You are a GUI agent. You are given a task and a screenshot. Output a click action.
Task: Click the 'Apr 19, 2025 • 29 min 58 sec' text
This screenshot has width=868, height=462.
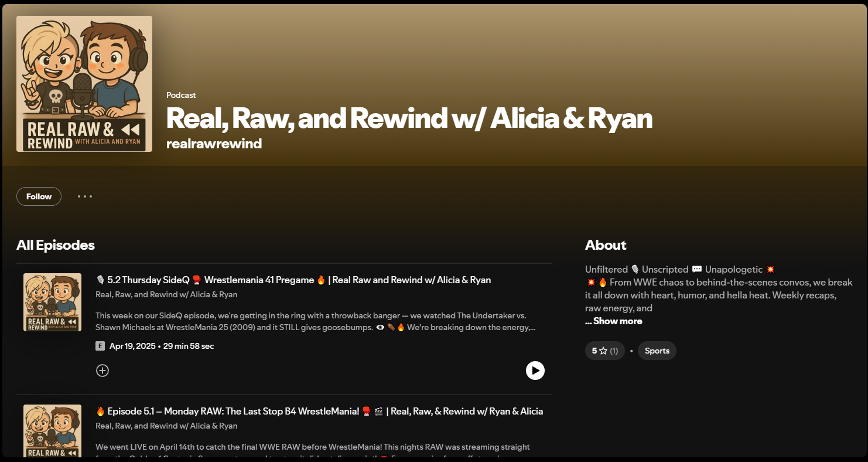pyautogui.click(x=162, y=346)
